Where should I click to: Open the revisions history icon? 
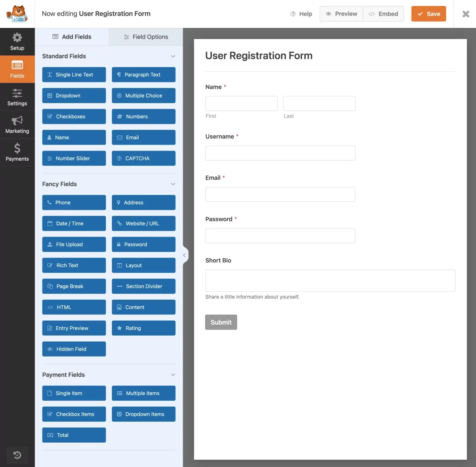tap(17, 455)
